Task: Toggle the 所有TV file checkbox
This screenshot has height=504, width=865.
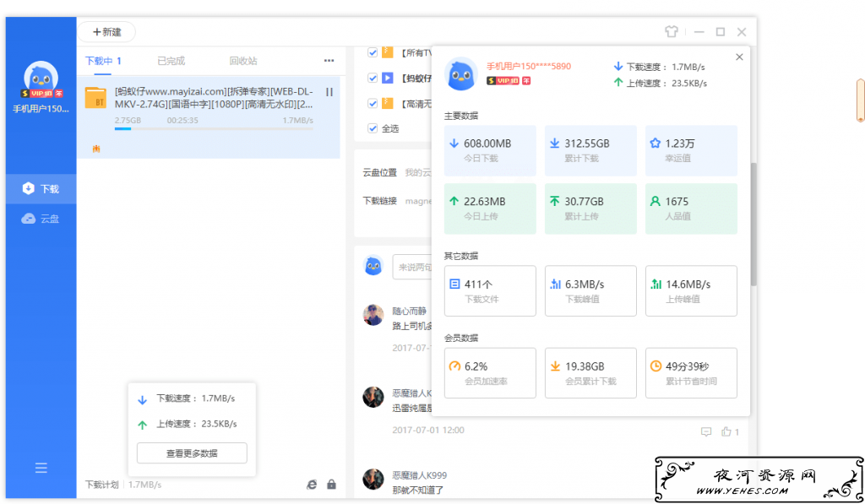Action: (373, 52)
